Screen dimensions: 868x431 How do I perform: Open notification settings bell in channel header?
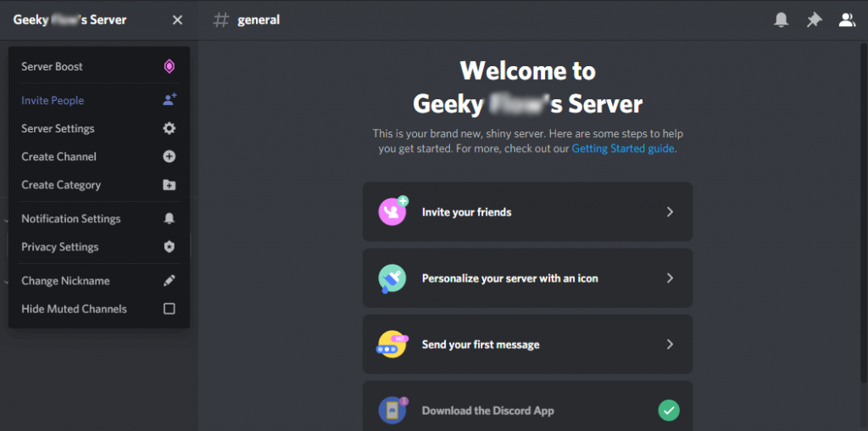pyautogui.click(x=781, y=20)
